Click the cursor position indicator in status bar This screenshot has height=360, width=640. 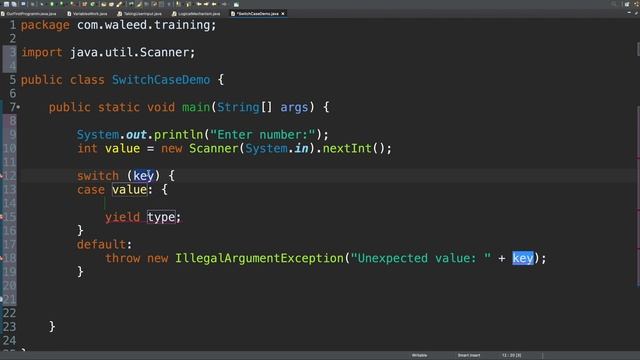[511, 355]
